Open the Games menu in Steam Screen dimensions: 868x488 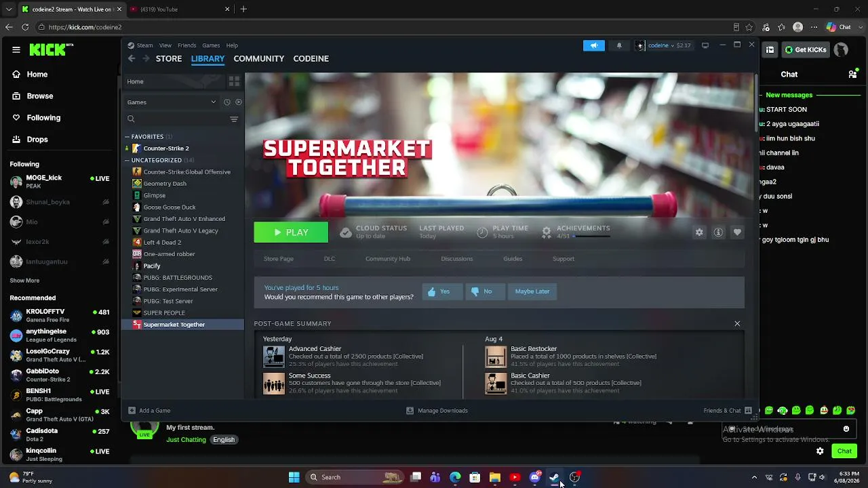coord(211,45)
